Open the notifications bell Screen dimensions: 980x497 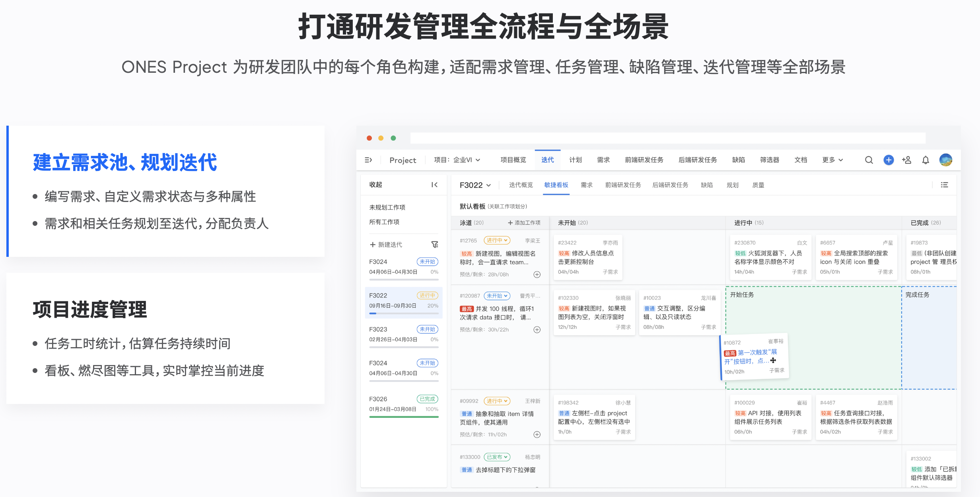pyautogui.click(x=926, y=160)
